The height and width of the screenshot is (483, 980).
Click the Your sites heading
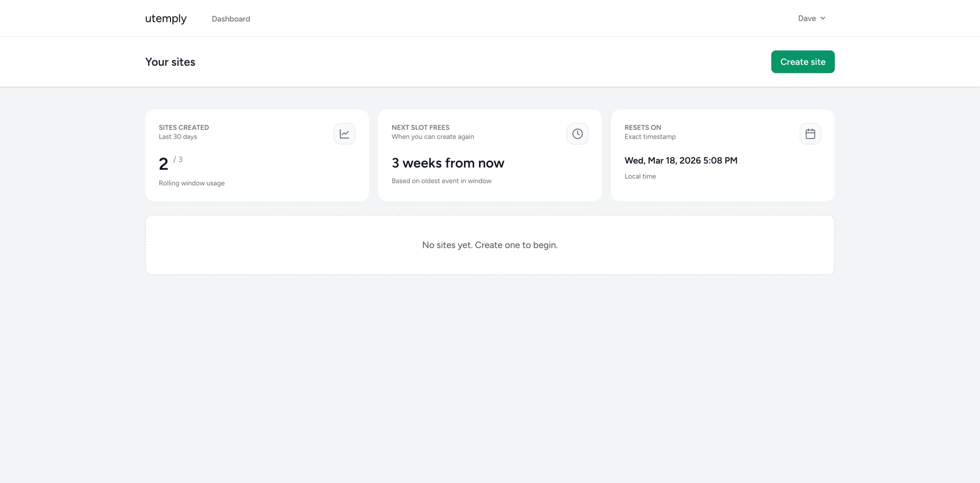pos(170,62)
